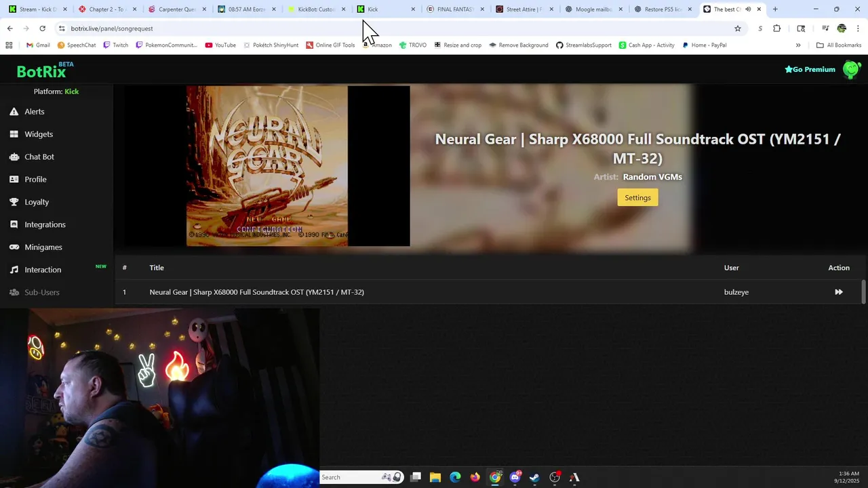Open File Explorer from the taskbar

pyautogui.click(x=435, y=477)
